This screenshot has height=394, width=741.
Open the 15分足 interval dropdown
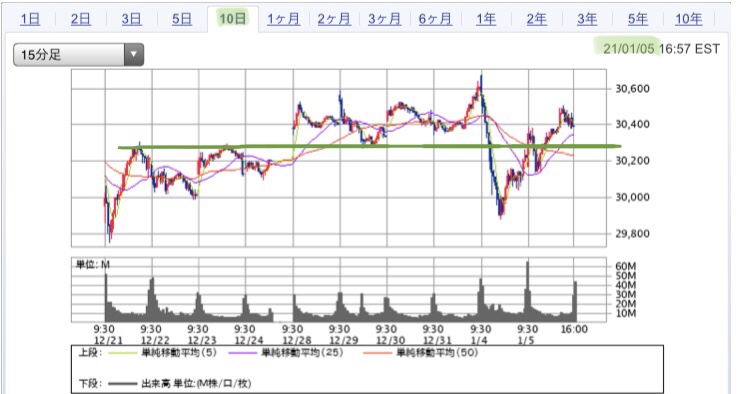[x=78, y=55]
